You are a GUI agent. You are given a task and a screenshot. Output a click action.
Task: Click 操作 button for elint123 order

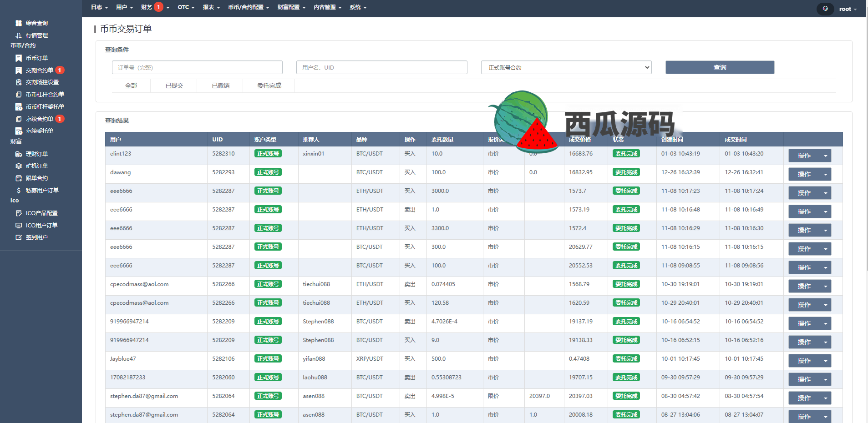point(804,156)
